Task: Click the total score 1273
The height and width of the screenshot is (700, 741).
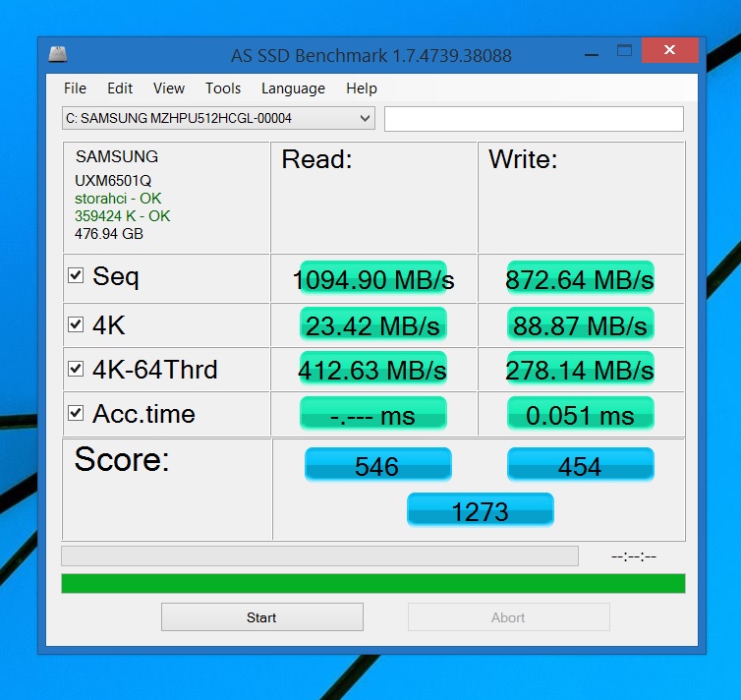Action: pyautogui.click(x=481, y=510)
